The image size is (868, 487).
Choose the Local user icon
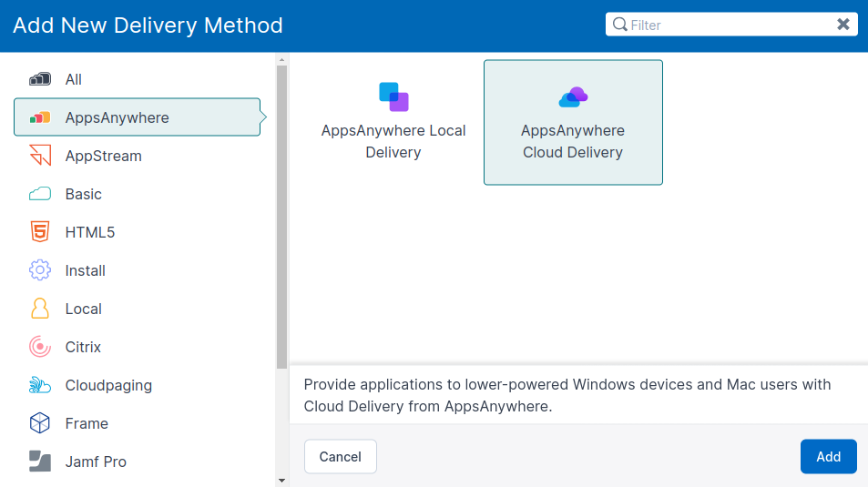pyautogui.click(x=39, y=309)
